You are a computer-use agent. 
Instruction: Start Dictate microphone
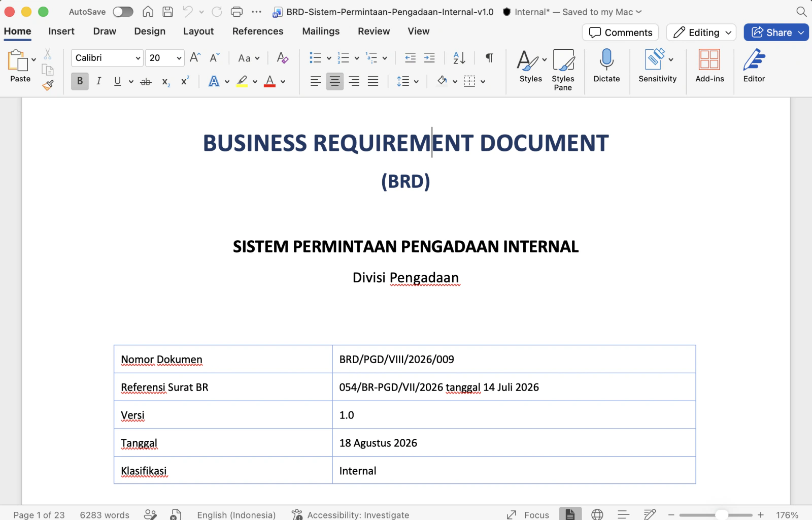[x=606, y=66]
